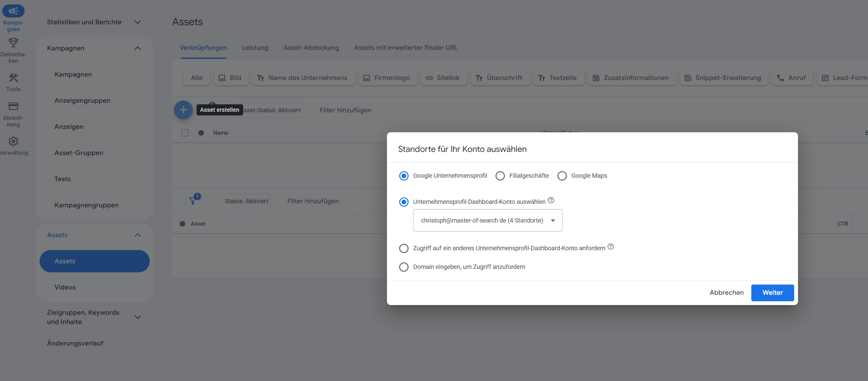Viewport: 868px width, 381px height.
Task: Click the blue plus Asset erstellen icon
Action: [183, 110]
